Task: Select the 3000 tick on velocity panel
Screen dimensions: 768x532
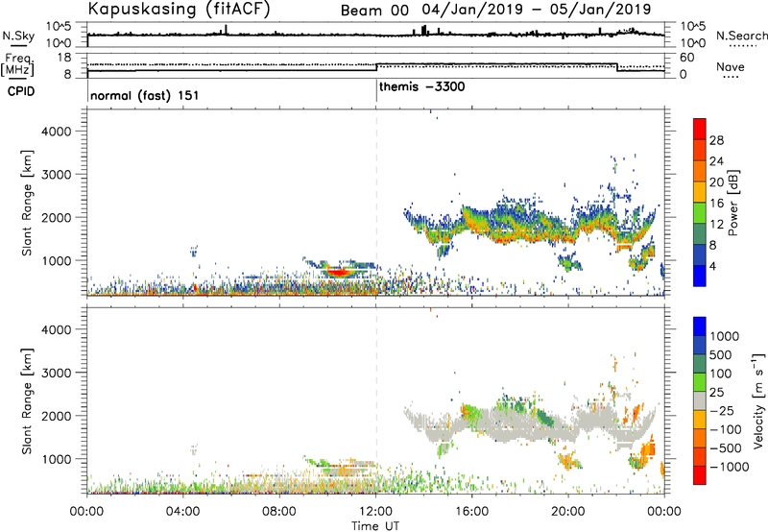Action: [x=56, y=373]
